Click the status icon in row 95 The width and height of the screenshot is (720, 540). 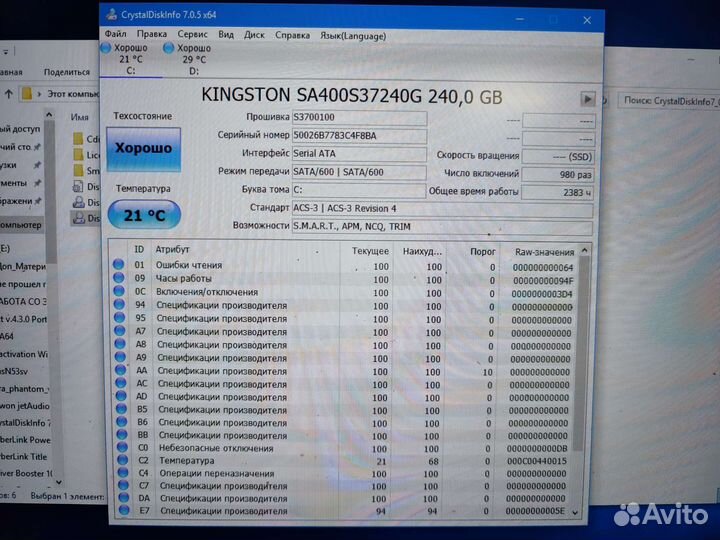tap(120, 317)
